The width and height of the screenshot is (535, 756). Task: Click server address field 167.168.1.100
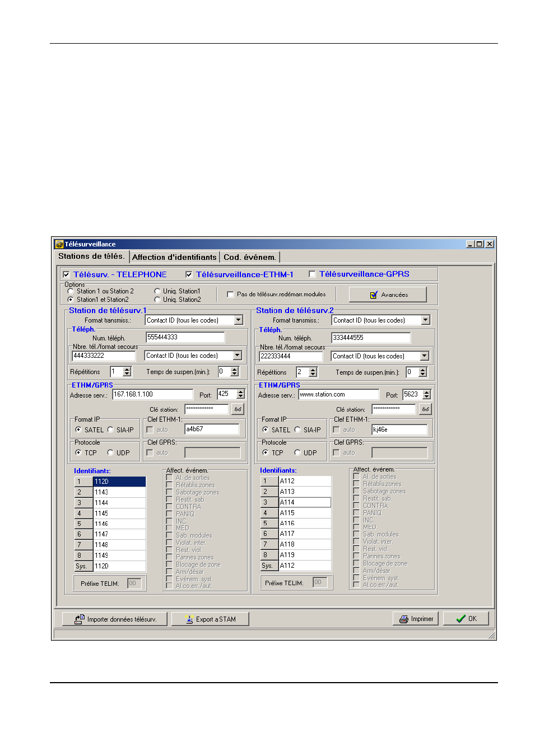(x=152, y=394)
